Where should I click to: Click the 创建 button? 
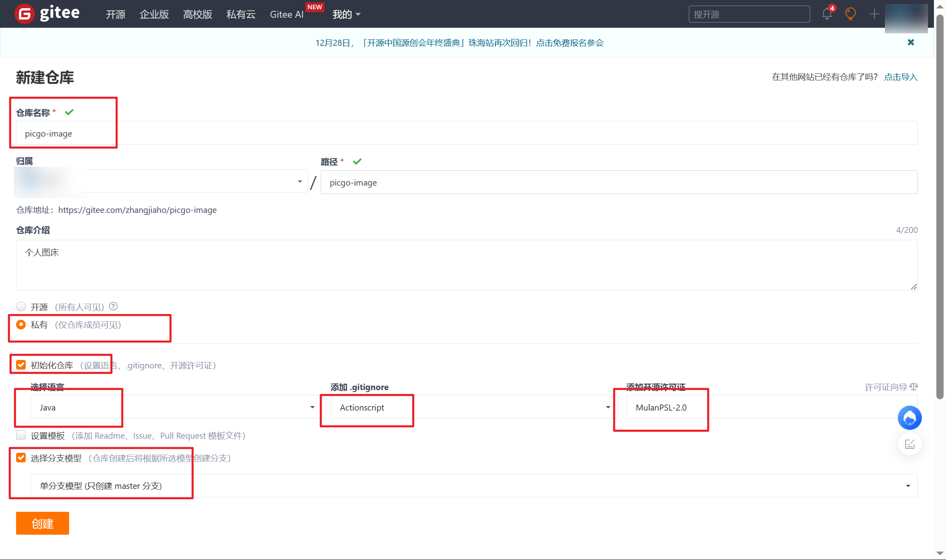tap(42, 523)
